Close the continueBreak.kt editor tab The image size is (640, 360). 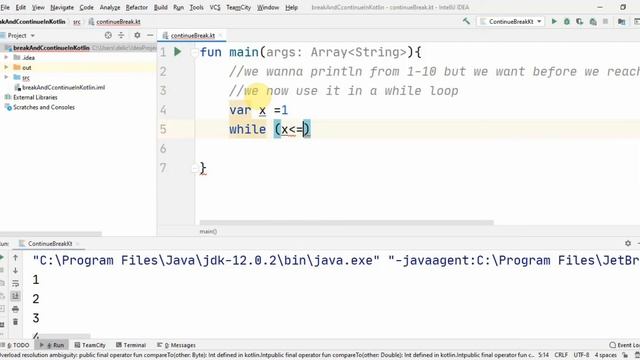(x=220, y=36)
